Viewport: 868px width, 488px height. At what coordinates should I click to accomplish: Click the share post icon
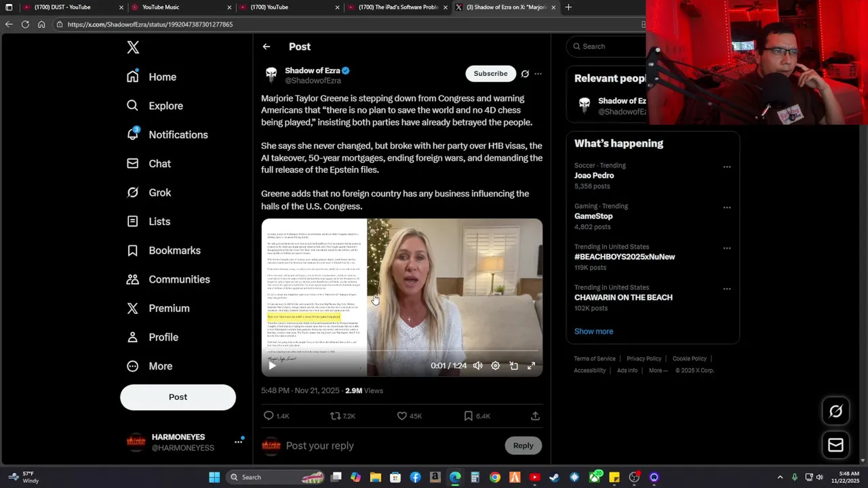(x=535, y=416)
